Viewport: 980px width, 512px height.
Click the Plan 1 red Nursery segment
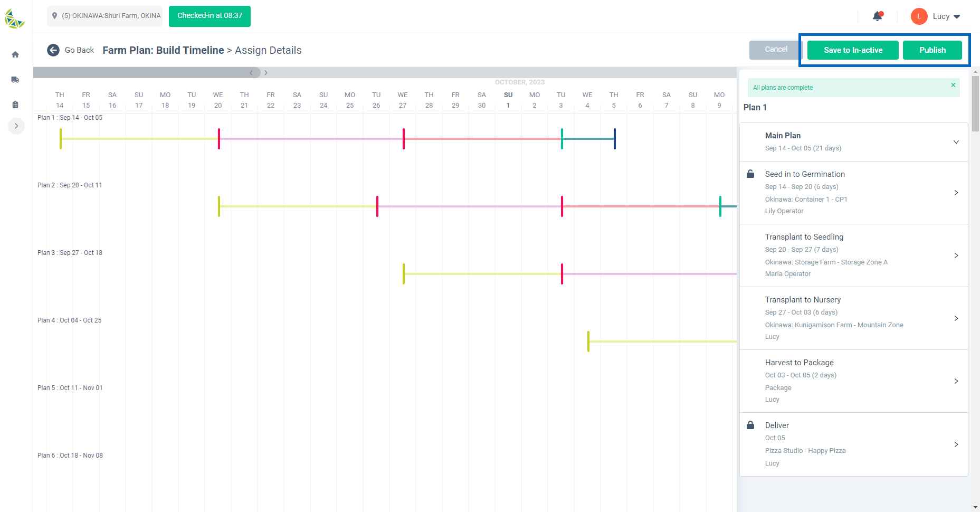(x=483, y=139)
